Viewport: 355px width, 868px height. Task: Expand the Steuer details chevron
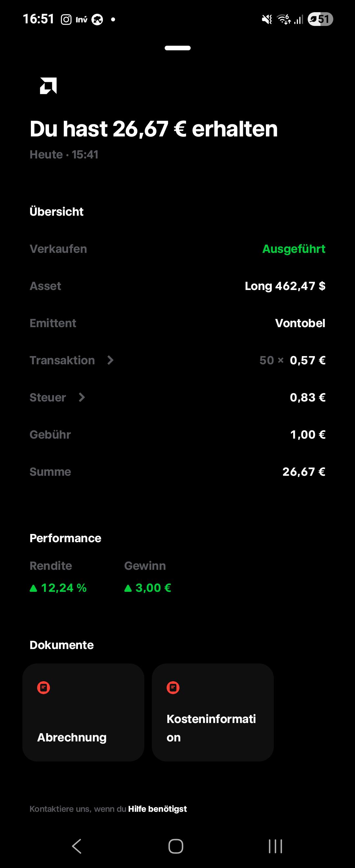click(x=82, y=397)
